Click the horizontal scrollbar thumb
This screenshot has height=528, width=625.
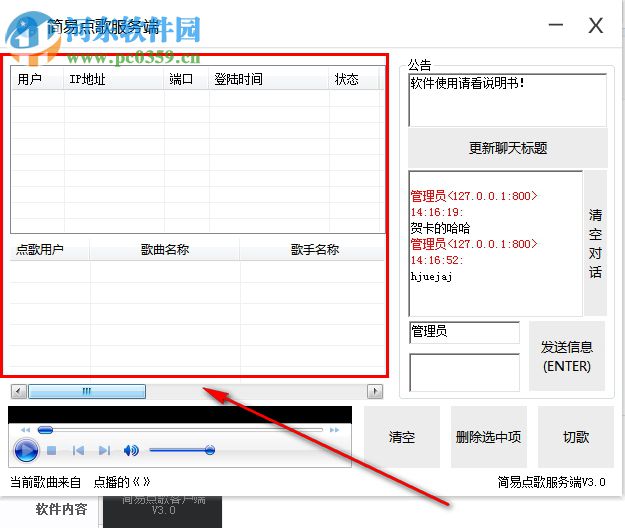pos(87,391)
